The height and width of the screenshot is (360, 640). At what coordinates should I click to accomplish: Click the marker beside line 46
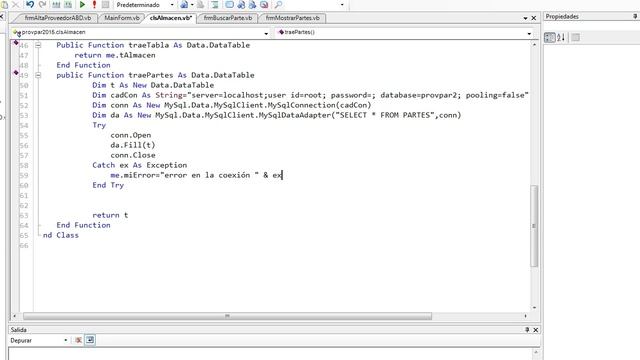coord(16,42)
